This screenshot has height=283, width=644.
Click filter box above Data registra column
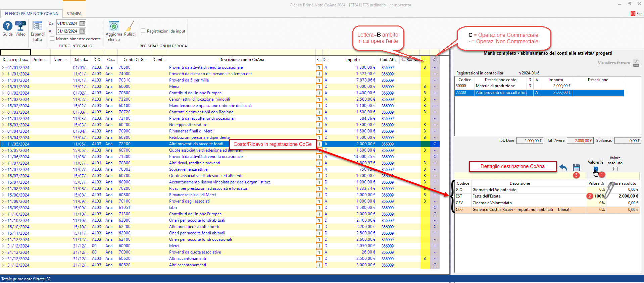(x=15, y=52)
